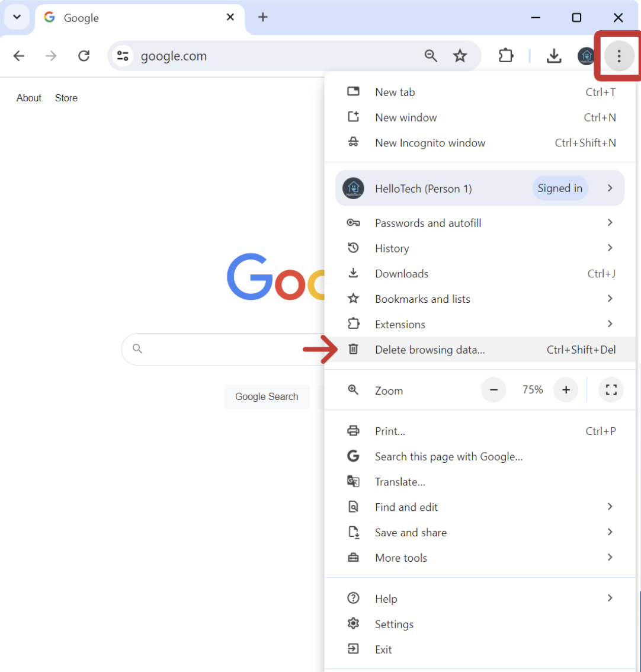Screen dimensions: 641x672
Task: Bookmark this page with the star icon
Action: [x=460, y=56]
